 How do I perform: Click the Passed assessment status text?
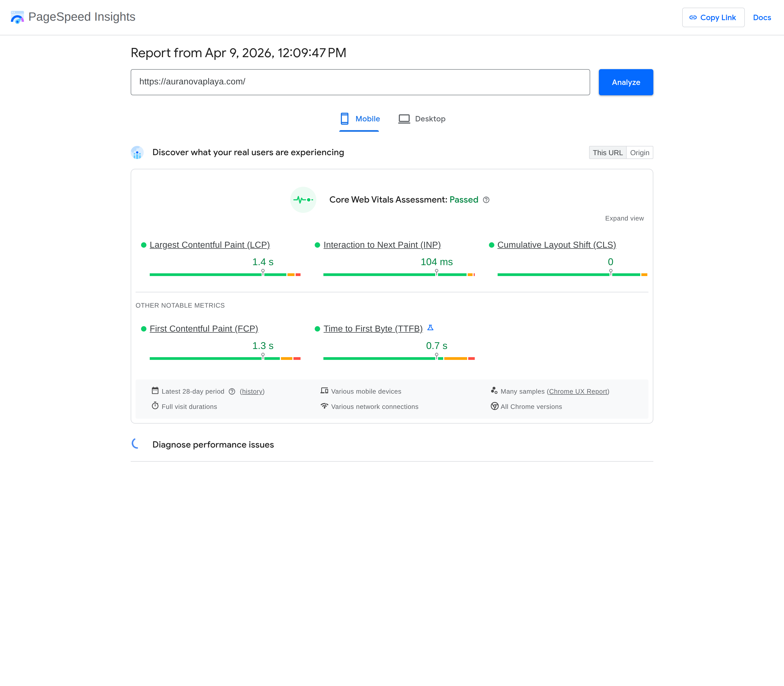[464, 200]
